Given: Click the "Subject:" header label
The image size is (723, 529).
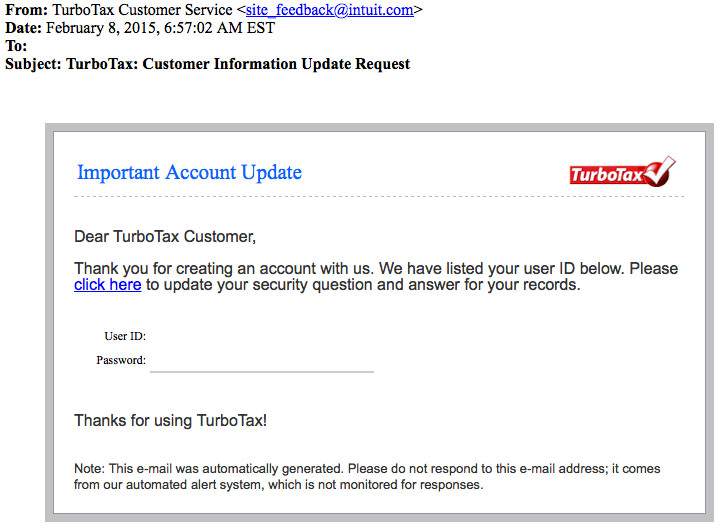Looking at the screenshot, I should point(35,64).
